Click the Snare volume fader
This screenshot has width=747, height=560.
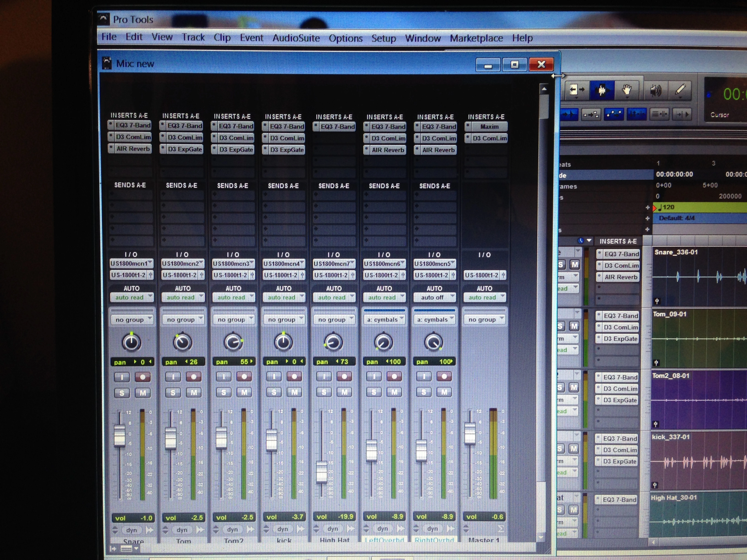point(119,436)
